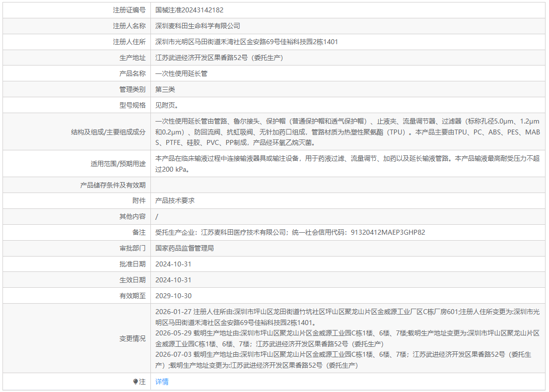Select the 注册证编号 label
This screenshot has width=549, height=392.
tap(129, 10)
